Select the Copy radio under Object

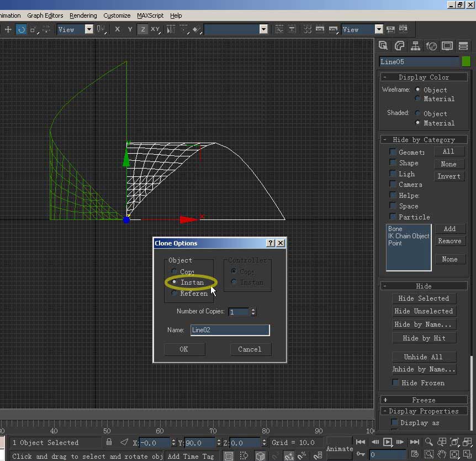pyautogui.click(x=174, y=271)
